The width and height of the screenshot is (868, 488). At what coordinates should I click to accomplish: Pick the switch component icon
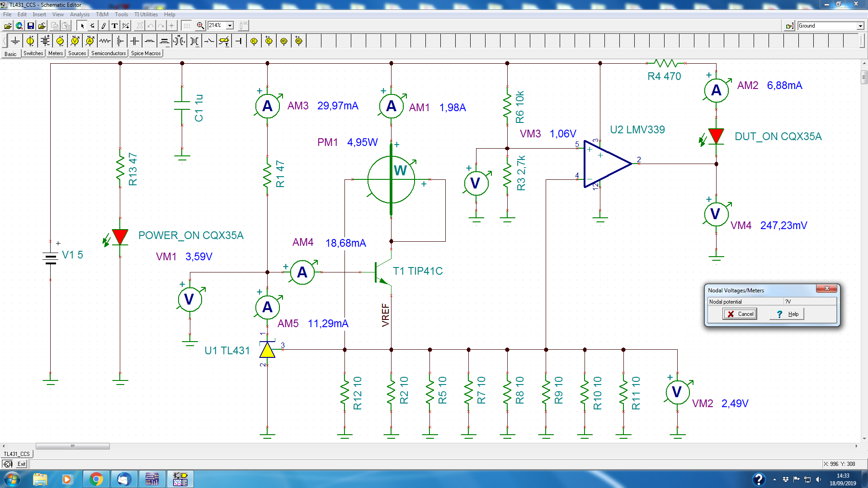[209, 41]
